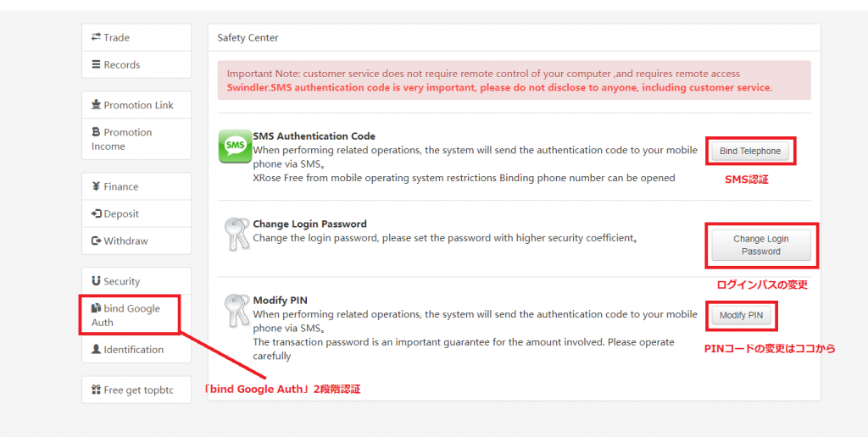
Task: Click the gift icon beside Free get topbtc
Action: (96, 390)
